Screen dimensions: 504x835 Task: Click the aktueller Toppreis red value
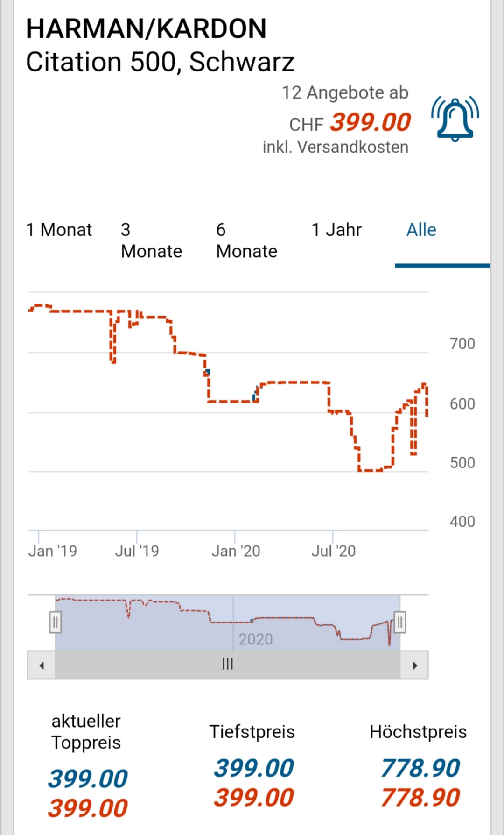(88, 808)
